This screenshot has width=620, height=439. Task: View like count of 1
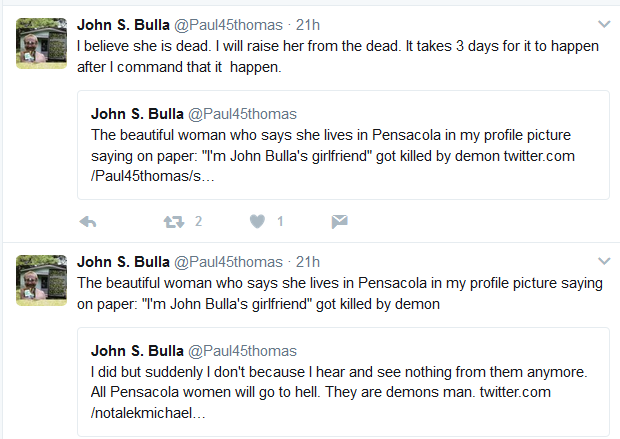tap(280, 221)
